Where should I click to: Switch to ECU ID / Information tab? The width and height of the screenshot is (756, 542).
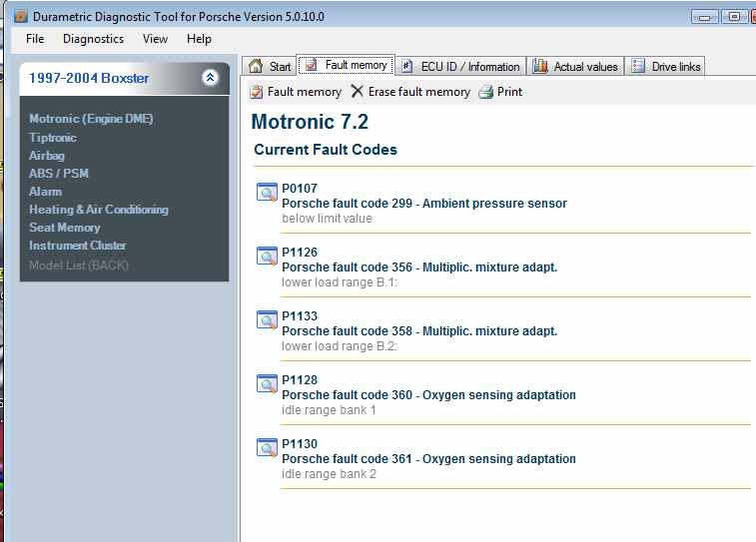[x=460, y=66]
